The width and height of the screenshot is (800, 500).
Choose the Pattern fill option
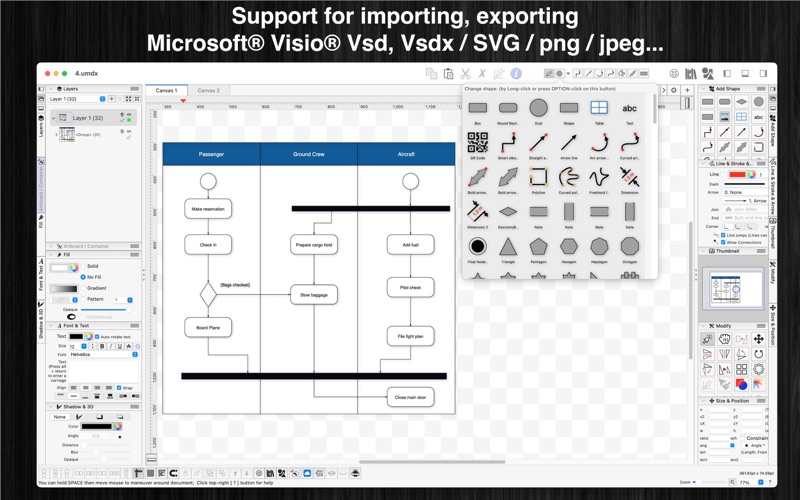83,299
